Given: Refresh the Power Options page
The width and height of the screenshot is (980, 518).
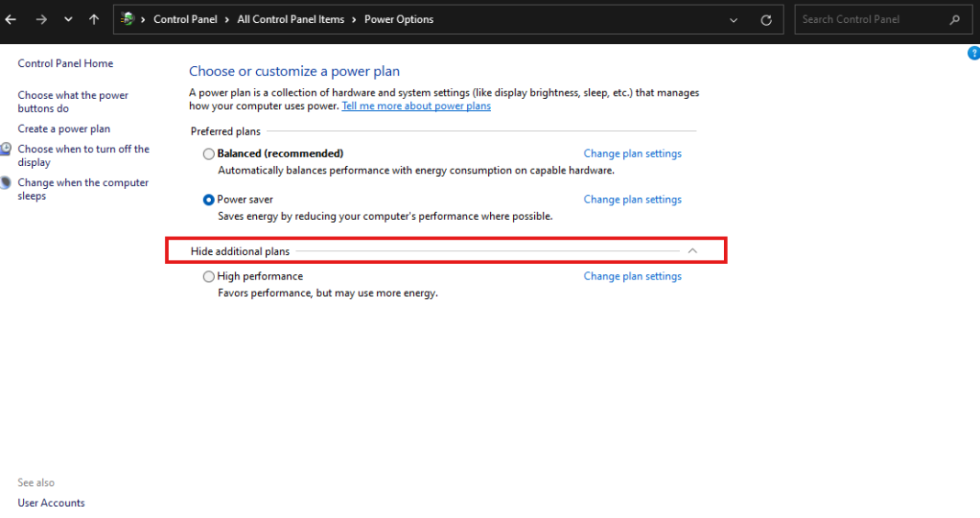Looking at the screenshot, I should (x=765, y=20).
